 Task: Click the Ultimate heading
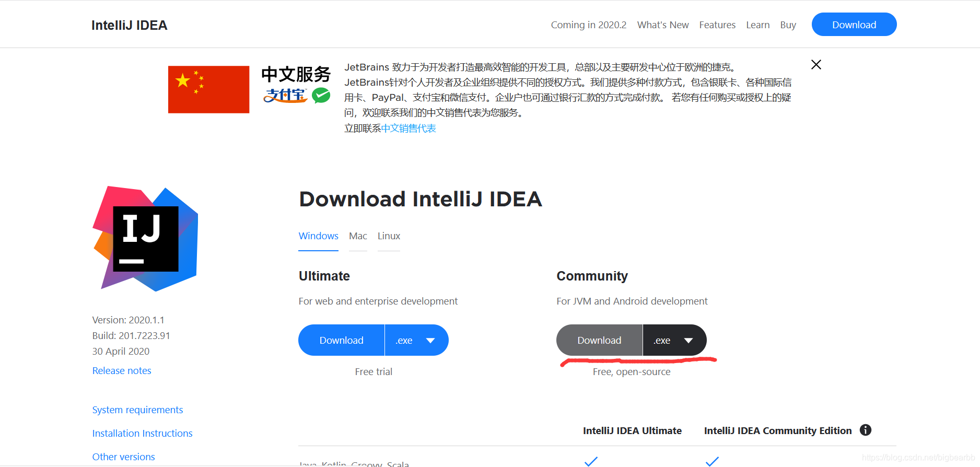[x=324, y=276]
